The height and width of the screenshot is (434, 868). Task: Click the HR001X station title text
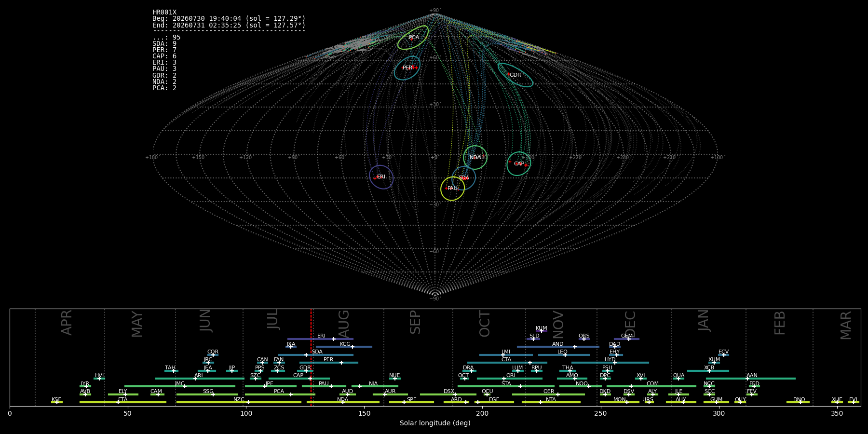(x=164, y=13)
